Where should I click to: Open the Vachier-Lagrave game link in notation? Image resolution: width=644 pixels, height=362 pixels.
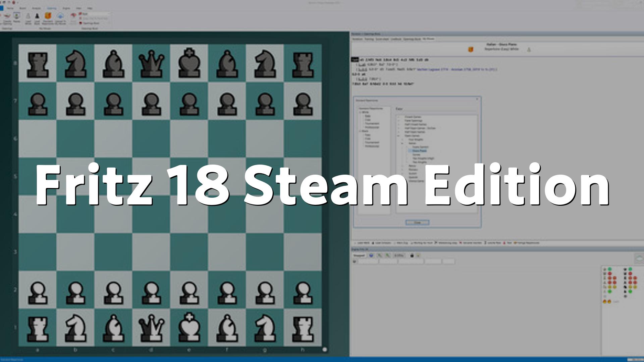[x=457, y=69]
